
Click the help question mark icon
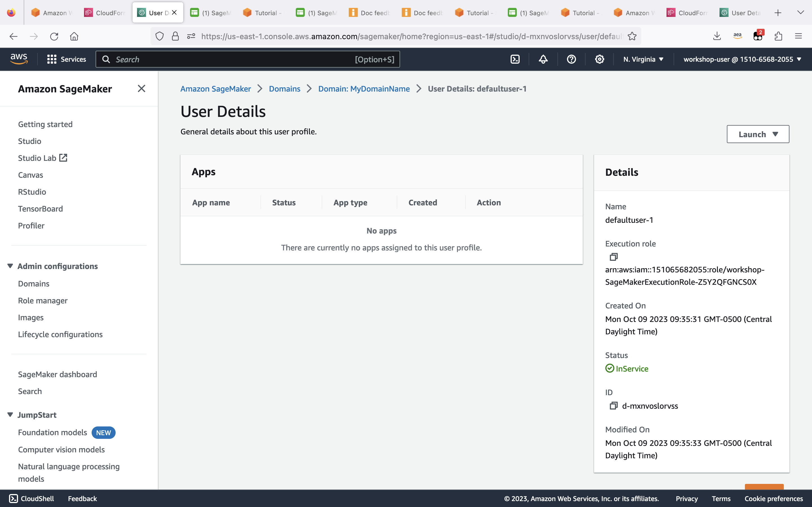[571, 58]
